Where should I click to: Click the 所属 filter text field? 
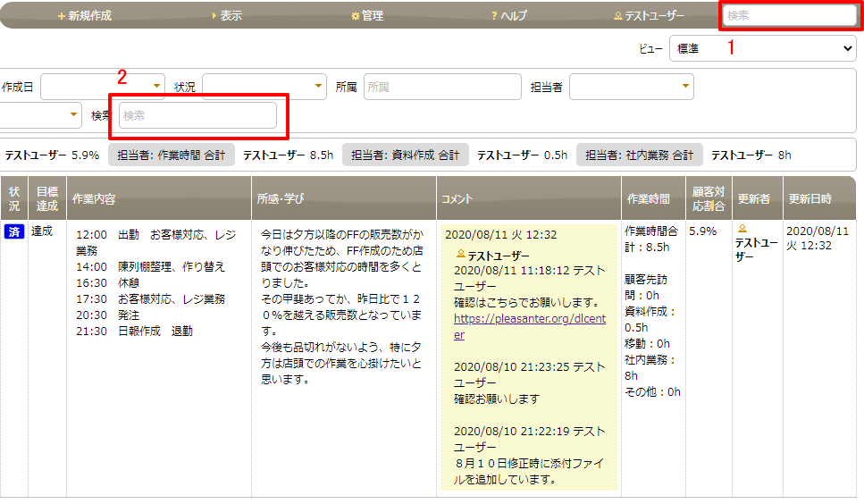point(442,87)
